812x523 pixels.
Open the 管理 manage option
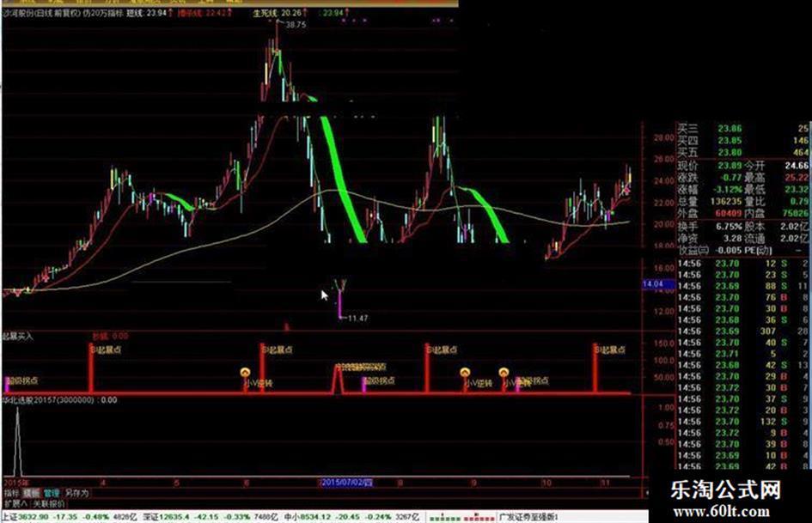point(52,494)
